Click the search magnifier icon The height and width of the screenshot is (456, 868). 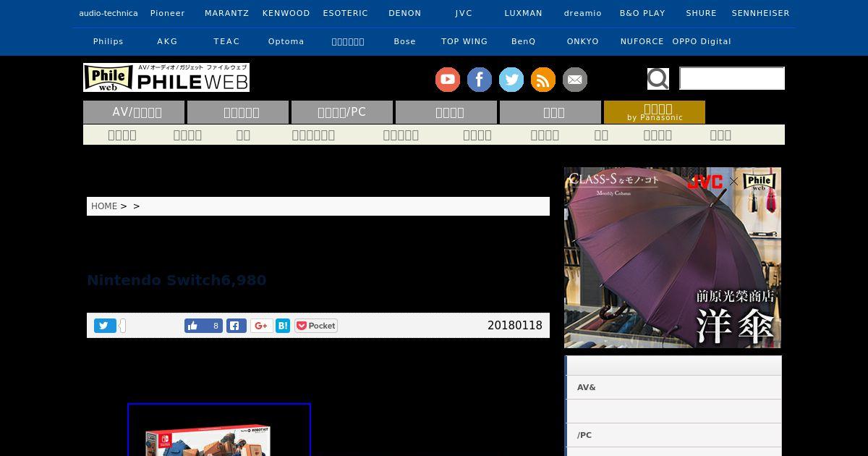pos(658,78)
